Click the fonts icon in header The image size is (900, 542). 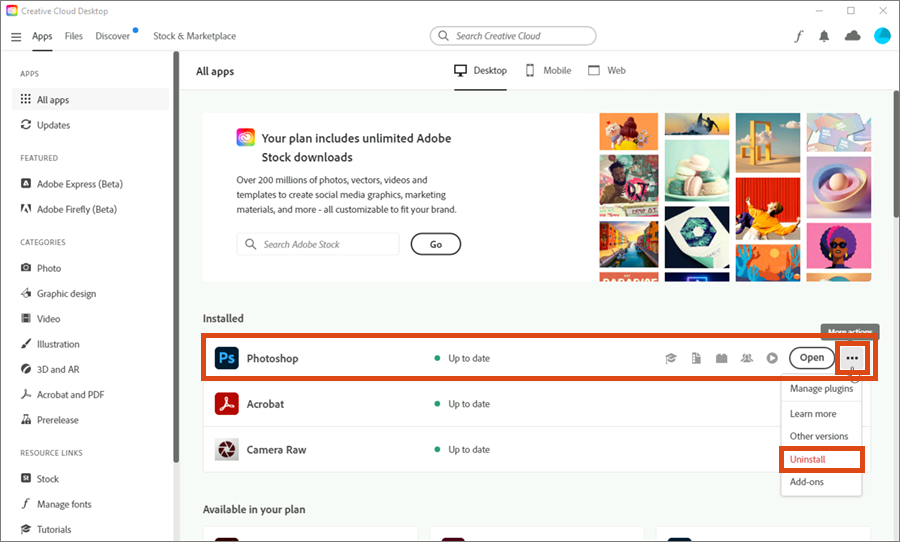click(798, 36)
